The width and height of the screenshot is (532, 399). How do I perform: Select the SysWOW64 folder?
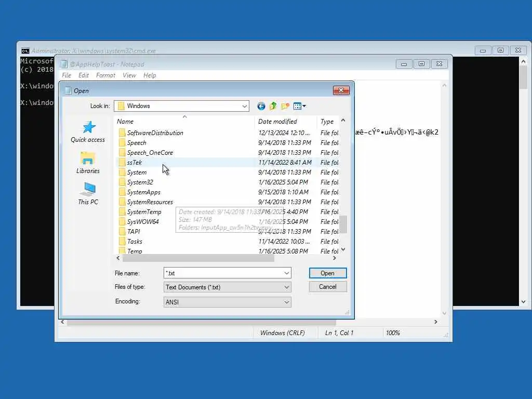tap(143, 221)
